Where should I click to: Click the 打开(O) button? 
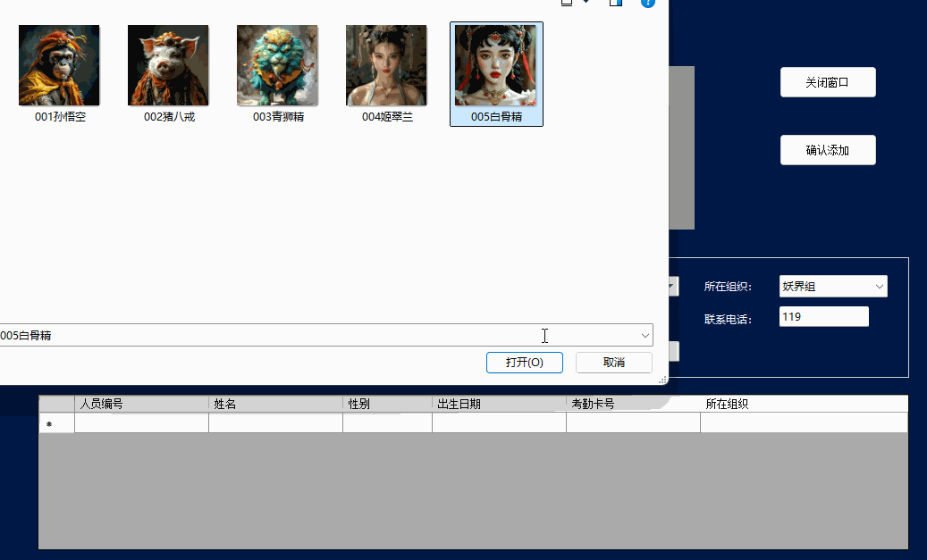[525, 362]
